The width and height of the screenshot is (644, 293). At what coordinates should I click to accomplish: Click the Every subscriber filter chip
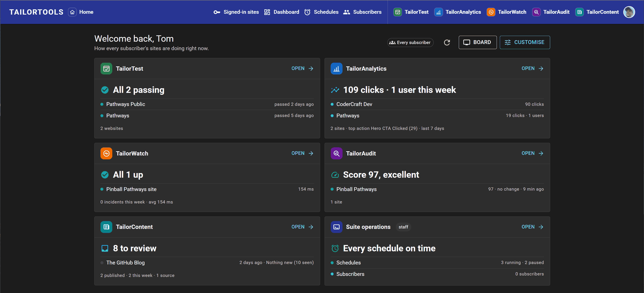[410, 42]
